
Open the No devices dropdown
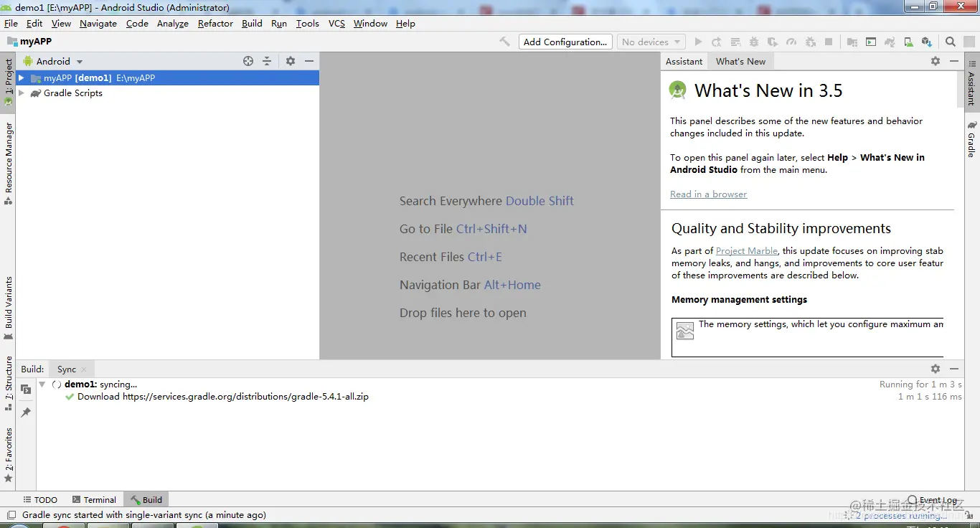(651, 42)
